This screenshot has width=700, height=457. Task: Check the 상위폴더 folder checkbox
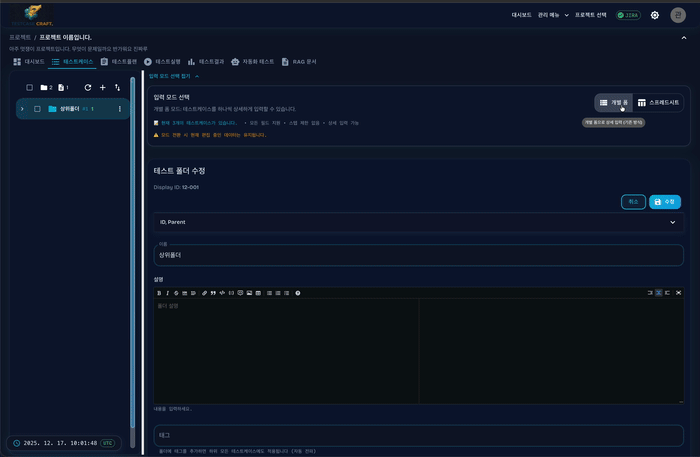coord(37,109)
